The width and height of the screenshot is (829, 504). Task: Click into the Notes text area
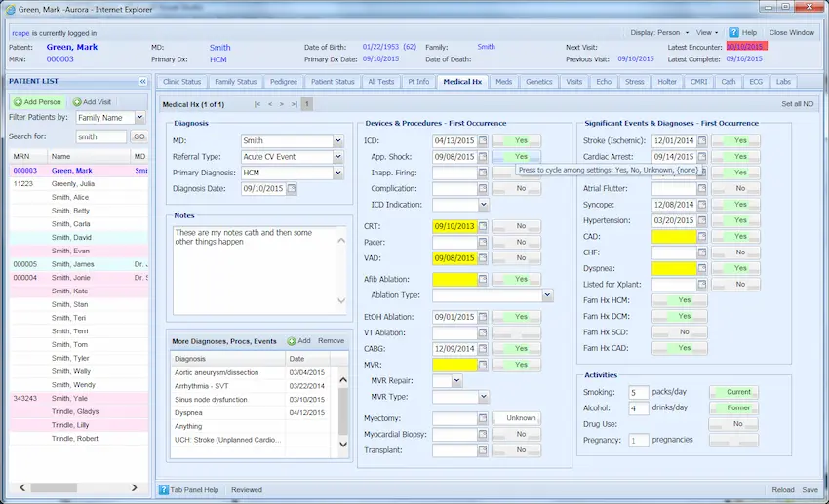[260, 270]
